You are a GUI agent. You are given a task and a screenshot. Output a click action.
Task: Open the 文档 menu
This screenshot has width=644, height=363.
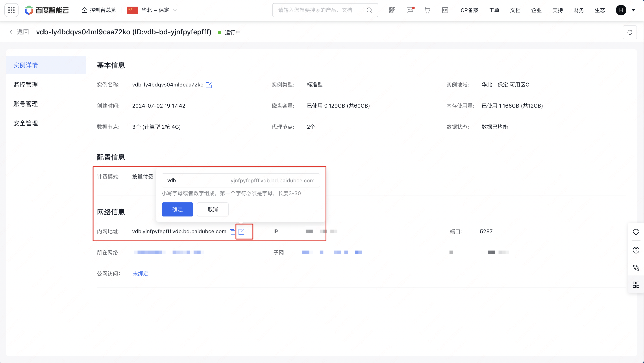[x=515, y=10]
